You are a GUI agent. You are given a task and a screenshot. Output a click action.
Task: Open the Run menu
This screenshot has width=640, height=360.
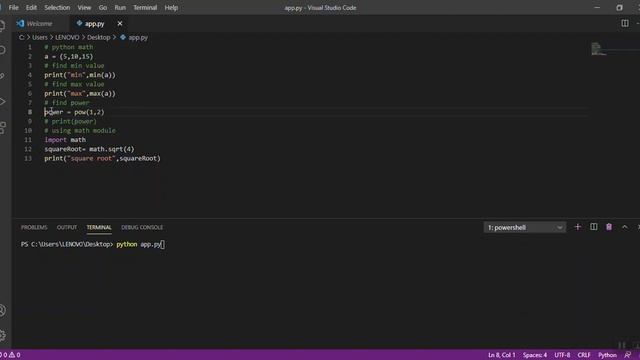[120, 7]
